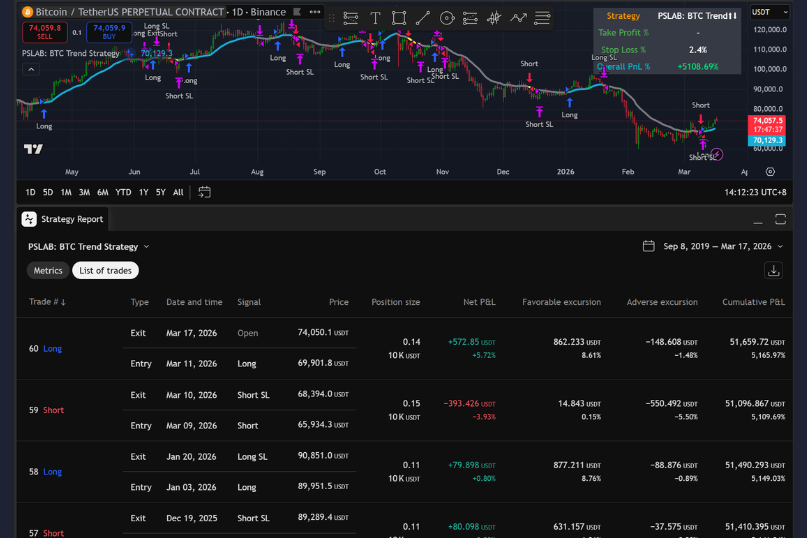807x538 pixels.
Task: Open the go-to-date calendar icon
Action: coord(205,192)
